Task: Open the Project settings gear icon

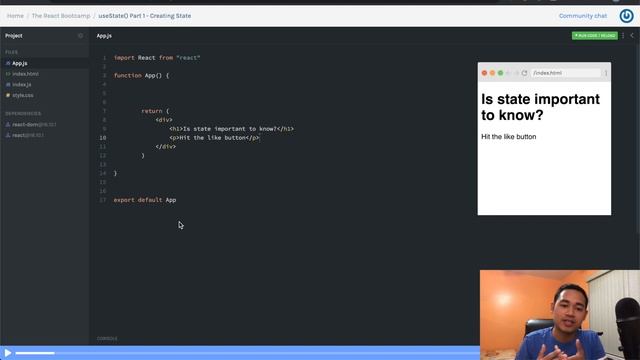Action: coord(80,36)
